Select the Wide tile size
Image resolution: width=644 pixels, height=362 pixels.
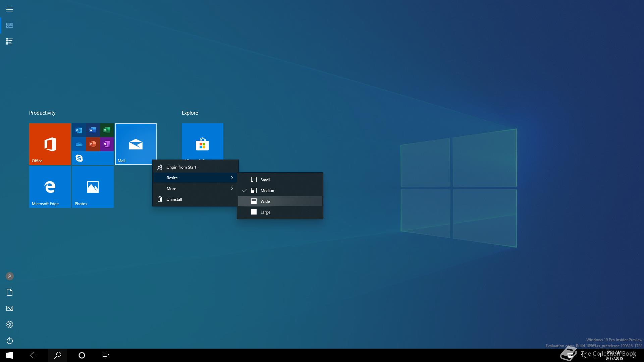tap(280, 201)
